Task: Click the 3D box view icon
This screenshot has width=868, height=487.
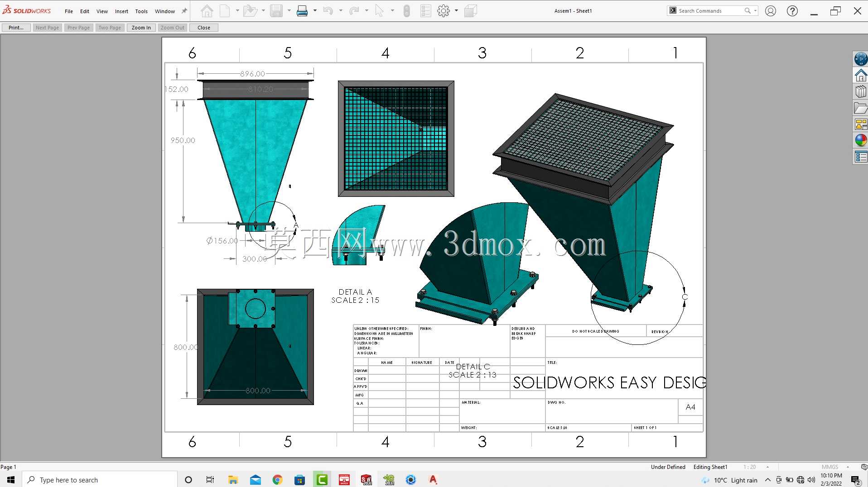Action: 471,11
